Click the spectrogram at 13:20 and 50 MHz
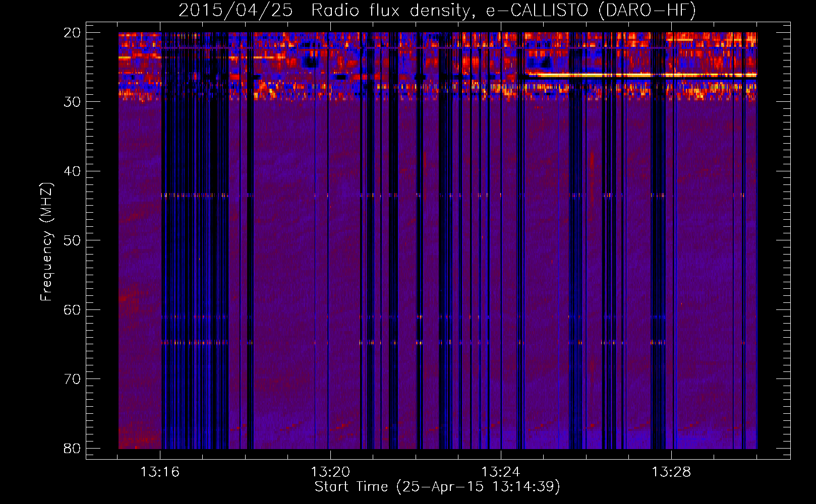The width and height of the screenshot is (816, 504). coord(330,240)
